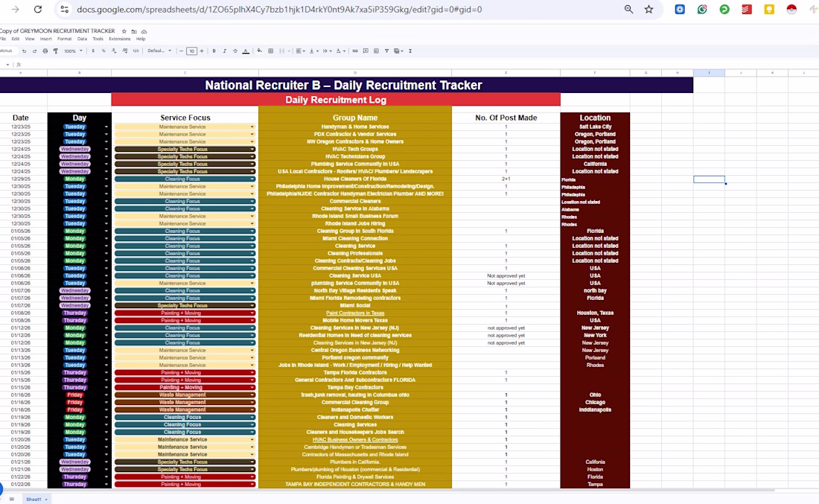Open the zoom level 100% dropdown
This screenshot has width=819, height=504.
pyautogui.click(x=73, y=51)
